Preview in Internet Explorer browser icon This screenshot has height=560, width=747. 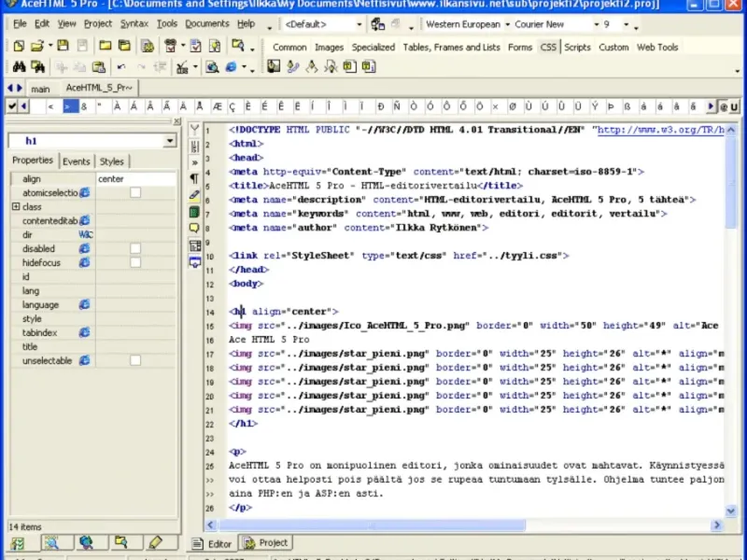(232, 67)
